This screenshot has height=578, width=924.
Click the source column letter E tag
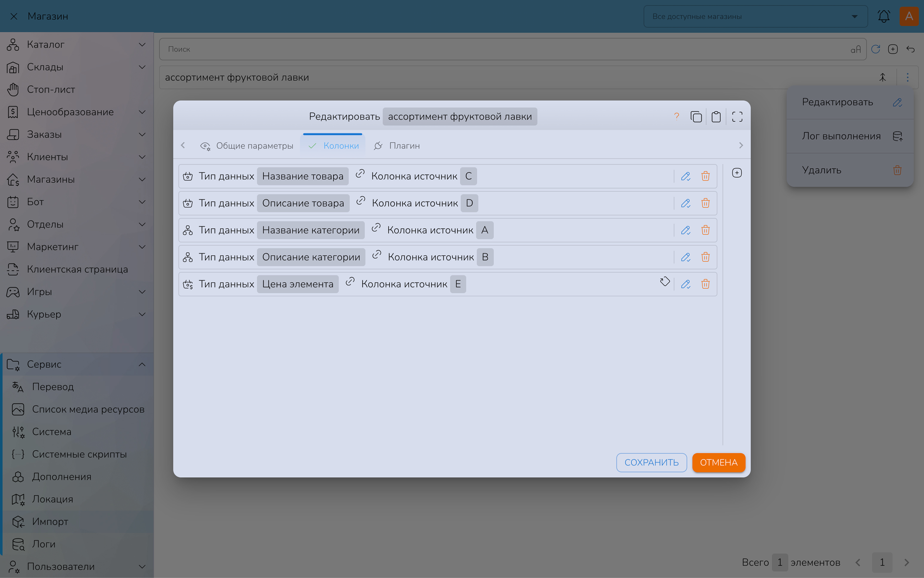458,284
